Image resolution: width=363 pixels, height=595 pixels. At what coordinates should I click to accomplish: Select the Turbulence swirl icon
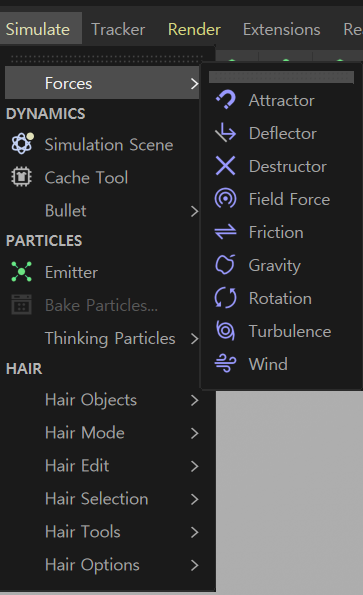click(226, 331)
